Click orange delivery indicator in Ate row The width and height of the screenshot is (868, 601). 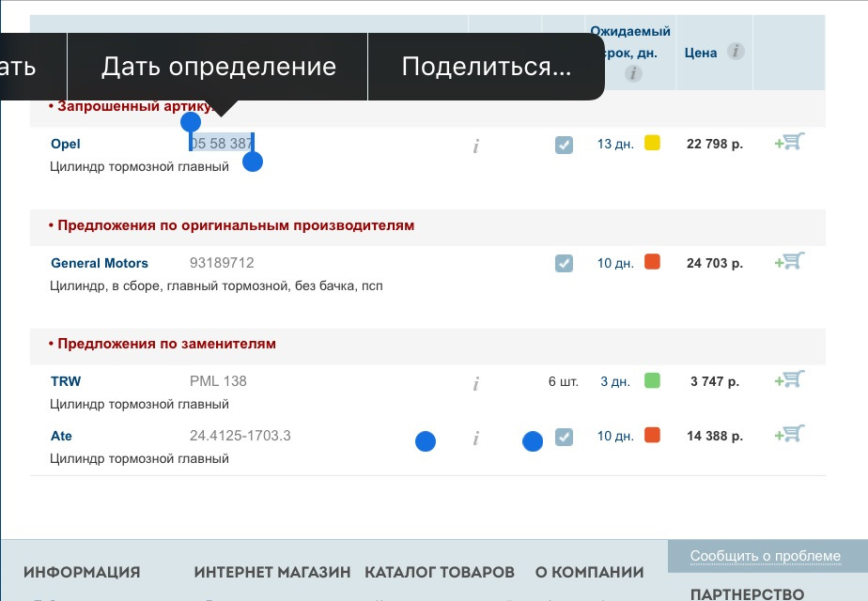(652, 435)
